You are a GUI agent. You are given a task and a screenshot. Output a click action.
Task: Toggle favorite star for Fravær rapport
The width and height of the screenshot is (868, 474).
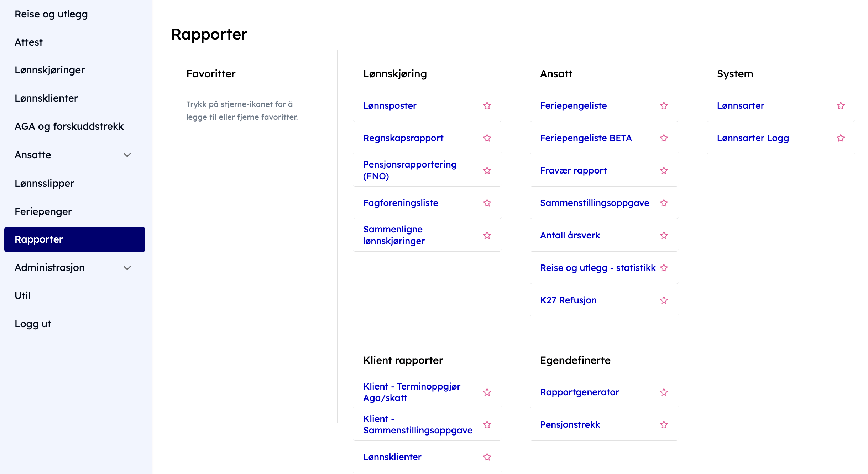(x=664, y=171)
